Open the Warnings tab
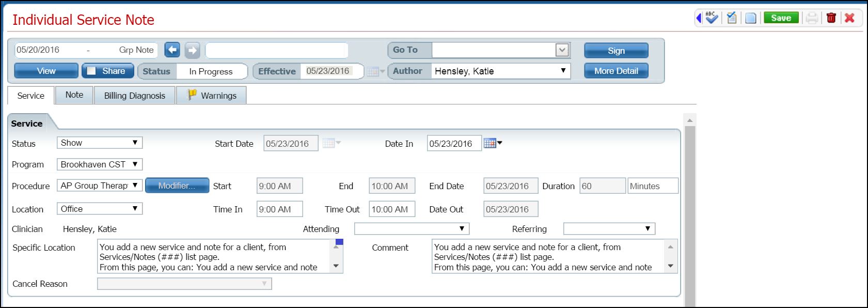 [x=212, y=96]
